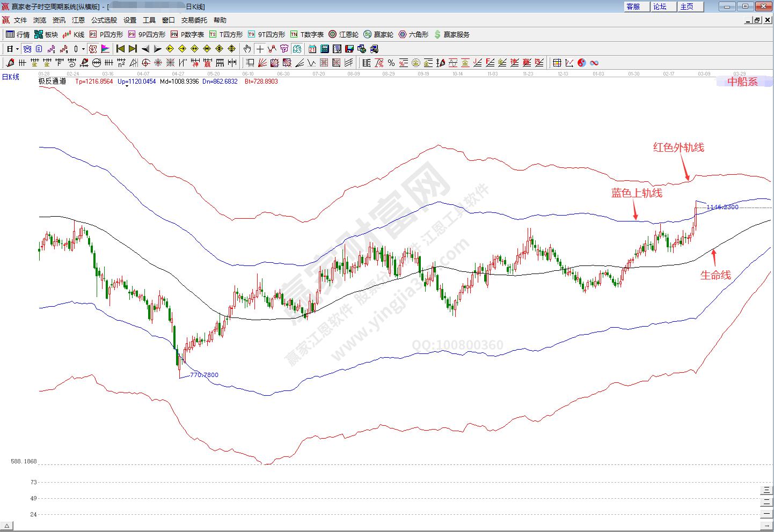The width and height of the screenshot is (774, 532).
Task: Select the hand pan tool
Action: point(247,49)
